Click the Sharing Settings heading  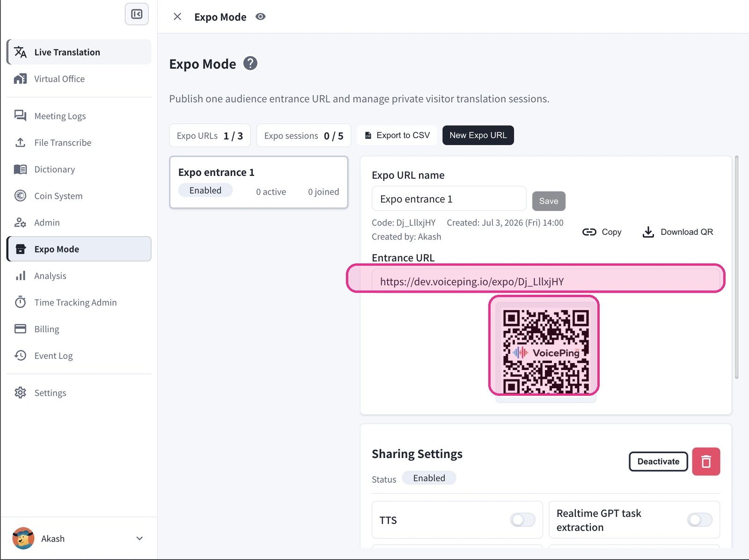click(417, 454)
